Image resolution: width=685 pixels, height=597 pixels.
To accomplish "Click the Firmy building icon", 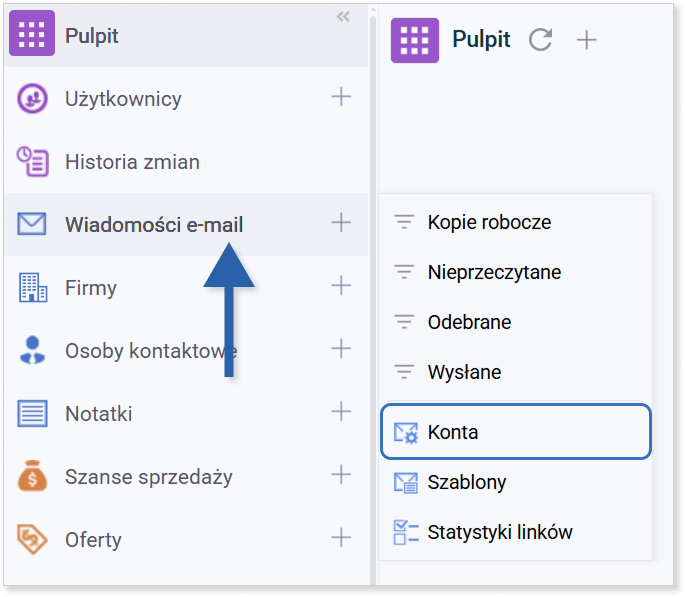I will pyautogui.click(x=32, y=288).
